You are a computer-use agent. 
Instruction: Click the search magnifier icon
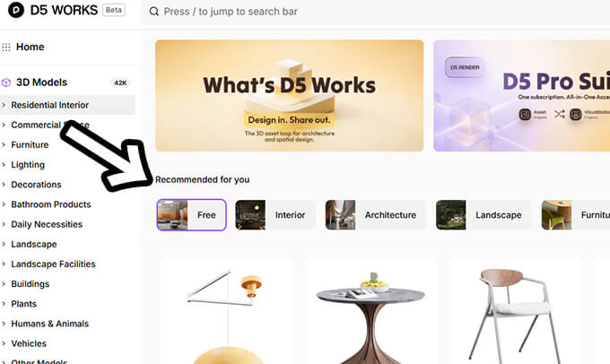point(154,12)
